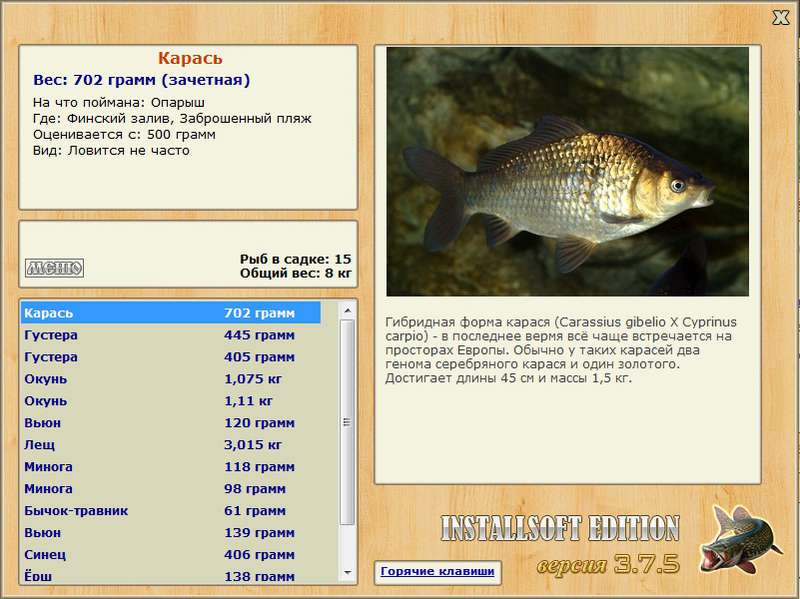The width and height of the screenshot is (800, 599).
Task: Select Синец 406 грамм entry
Action: [171, 554]
